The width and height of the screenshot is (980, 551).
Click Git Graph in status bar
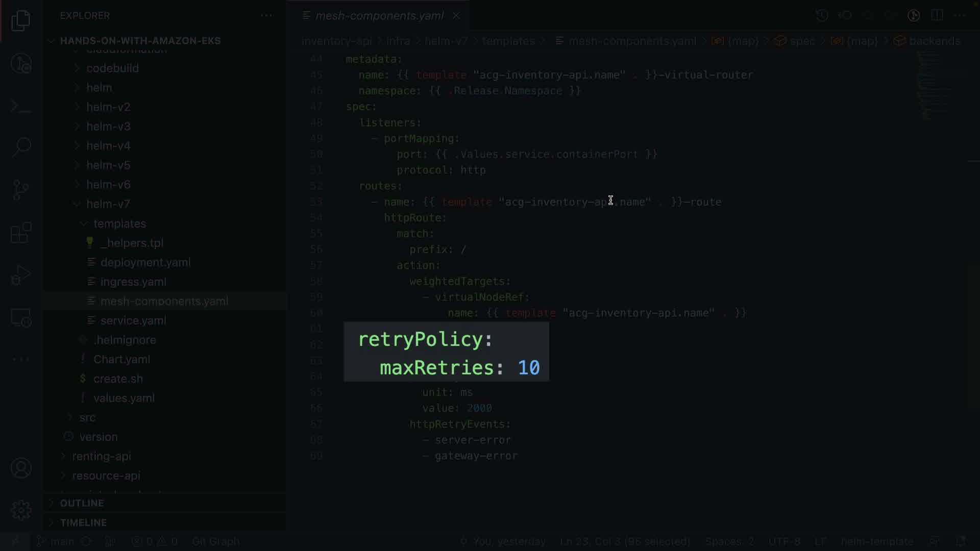215,541
